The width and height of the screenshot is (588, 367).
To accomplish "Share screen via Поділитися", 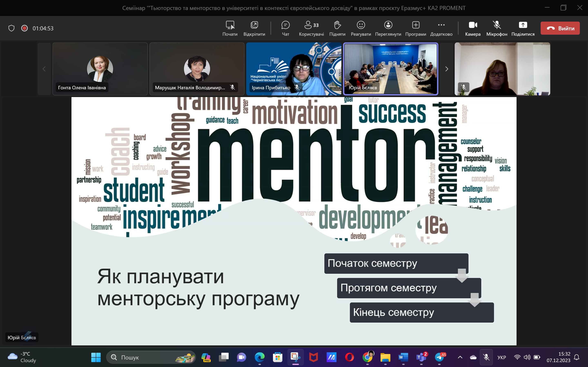I will pyautogui.click(x=523, y=28).
